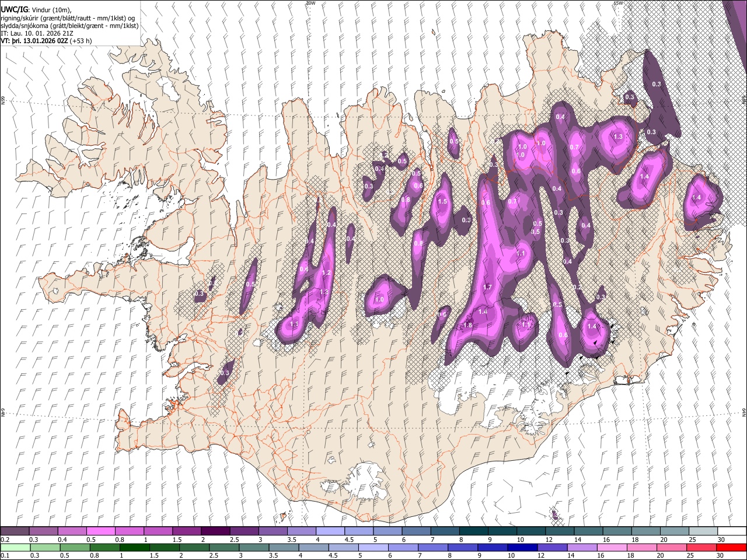Click the '1.8' precipitation value on the map
This screenshot has width=747, height=560.
pos(467,325)
